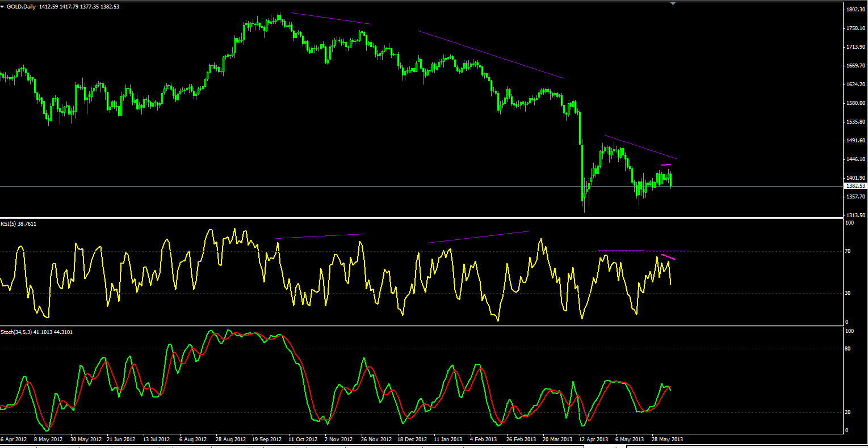Click the 1580.00 price axis label
Screen dimensions: 868x448
click(x=855, y=103)
